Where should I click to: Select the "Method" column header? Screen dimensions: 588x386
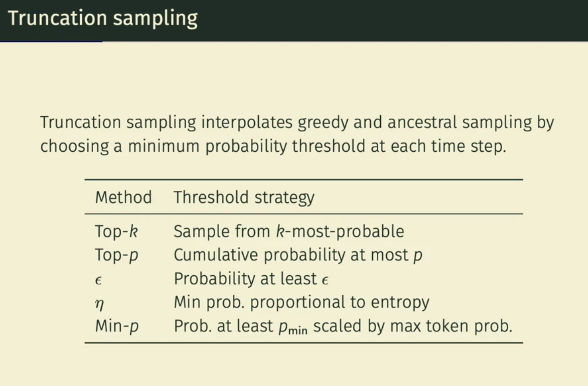[123, 197]
